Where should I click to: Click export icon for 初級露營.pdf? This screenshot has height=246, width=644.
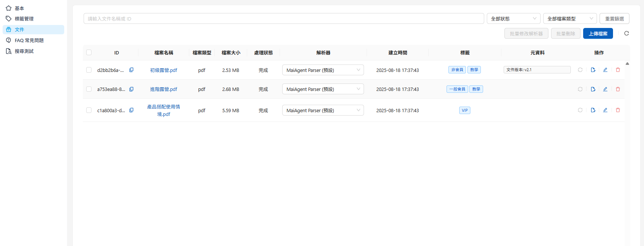[x=593, y=70]
